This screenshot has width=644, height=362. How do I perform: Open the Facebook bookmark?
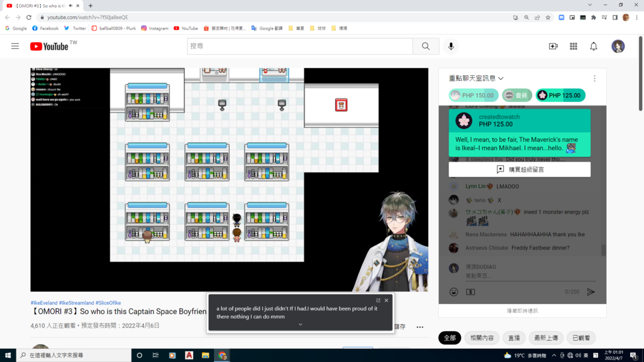pyautogui.click(x=45, y=28)
